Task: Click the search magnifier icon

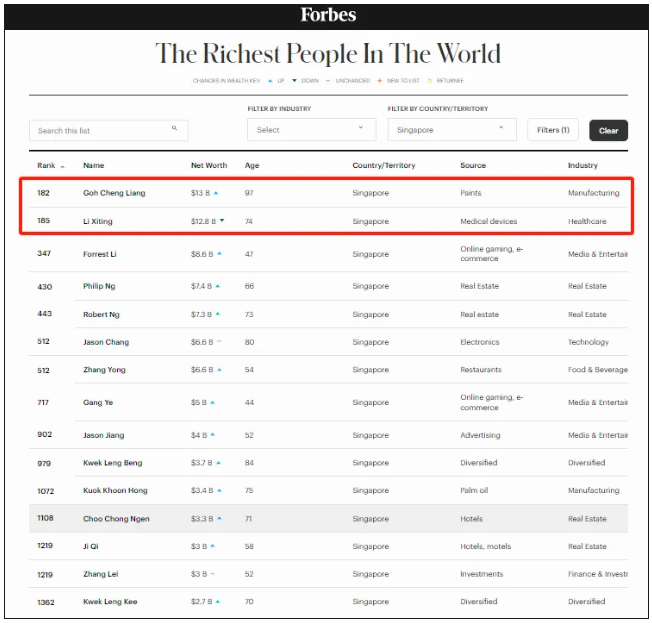Action: 175,128
